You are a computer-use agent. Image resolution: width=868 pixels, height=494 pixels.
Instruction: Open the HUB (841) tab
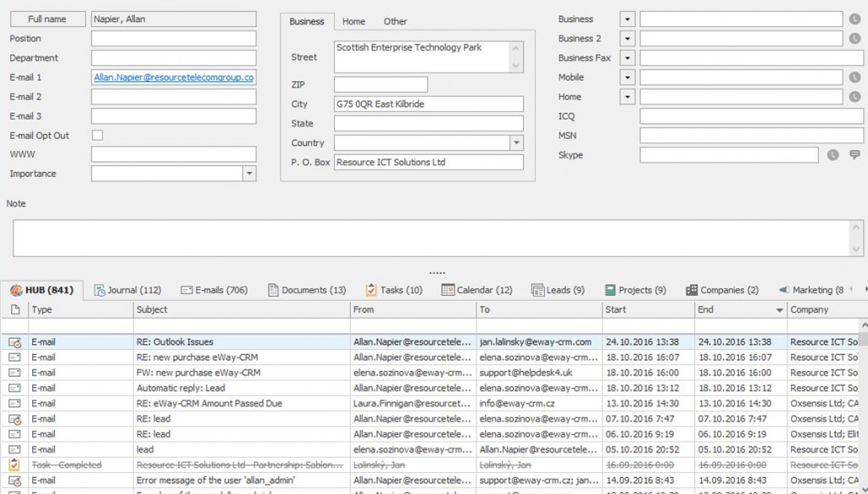[42, 290]
